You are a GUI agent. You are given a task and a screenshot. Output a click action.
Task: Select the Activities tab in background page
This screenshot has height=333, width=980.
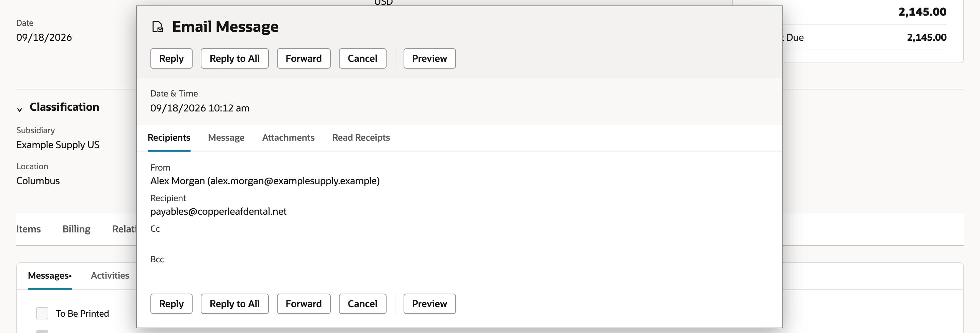110,276
